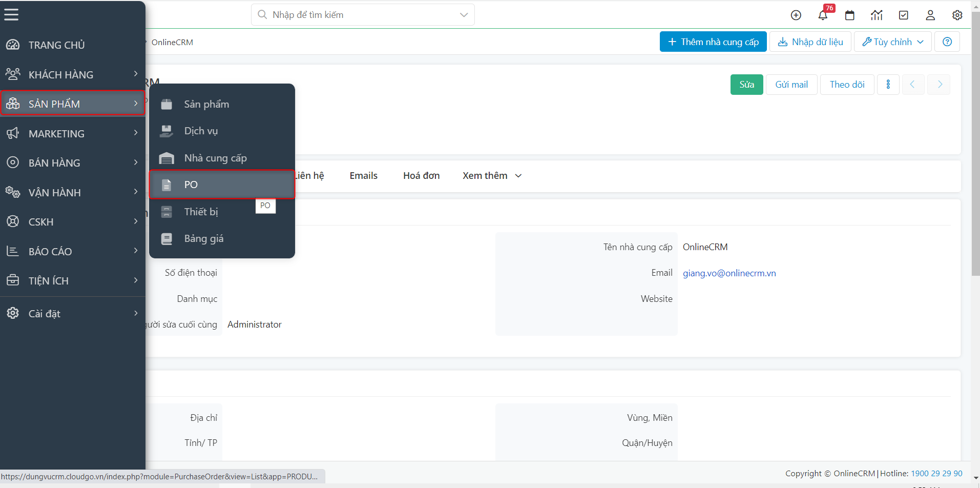Viewport: 980px width, 488px height.
Task: Open the three-dot more actions button
Action: [888, 85]
